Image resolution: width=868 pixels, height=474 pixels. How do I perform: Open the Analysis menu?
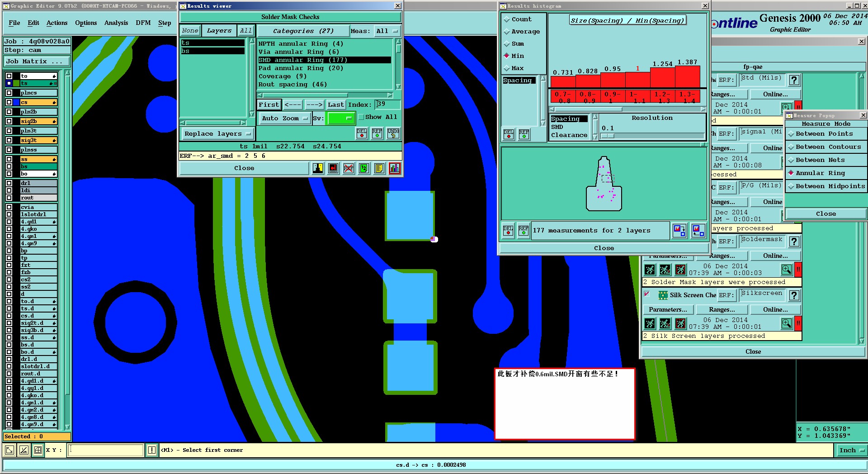tap(116, 23)
